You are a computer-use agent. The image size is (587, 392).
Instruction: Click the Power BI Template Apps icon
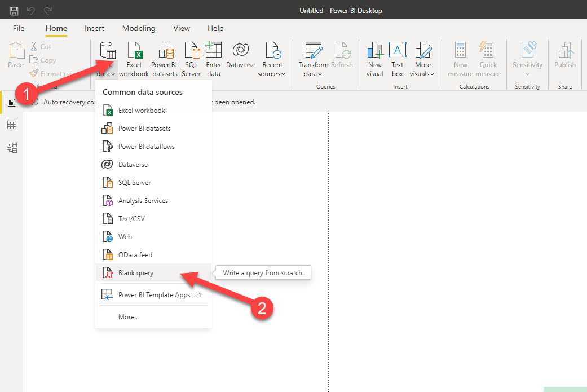pyautogui.click(x=107, y=294)
